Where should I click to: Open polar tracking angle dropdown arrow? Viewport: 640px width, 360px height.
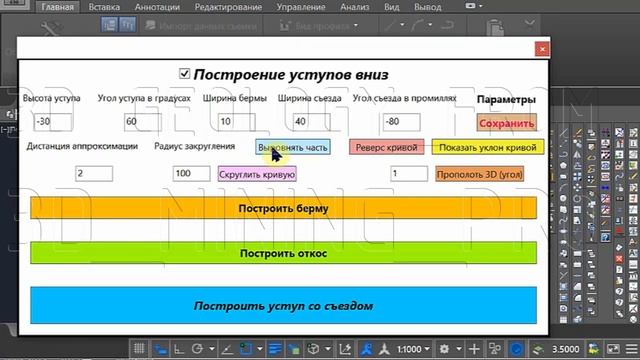pos(211,349)
